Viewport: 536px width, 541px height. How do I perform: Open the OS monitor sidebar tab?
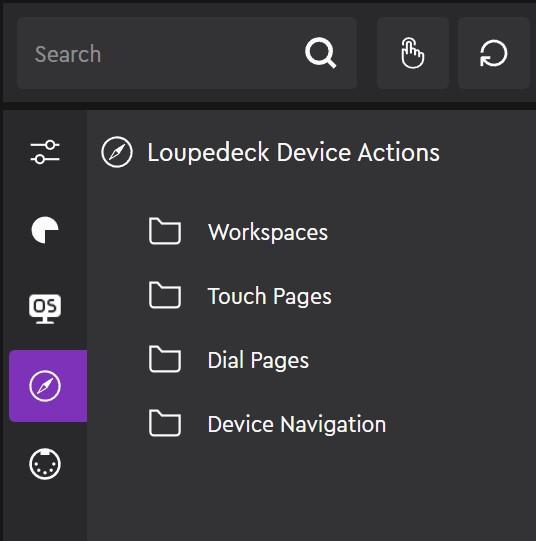(45, 308)
